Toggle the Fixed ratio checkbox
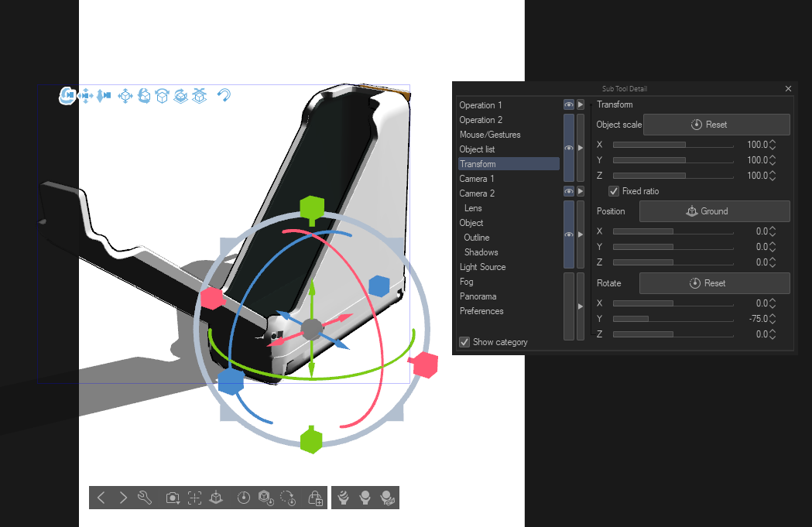 (615, 191)
